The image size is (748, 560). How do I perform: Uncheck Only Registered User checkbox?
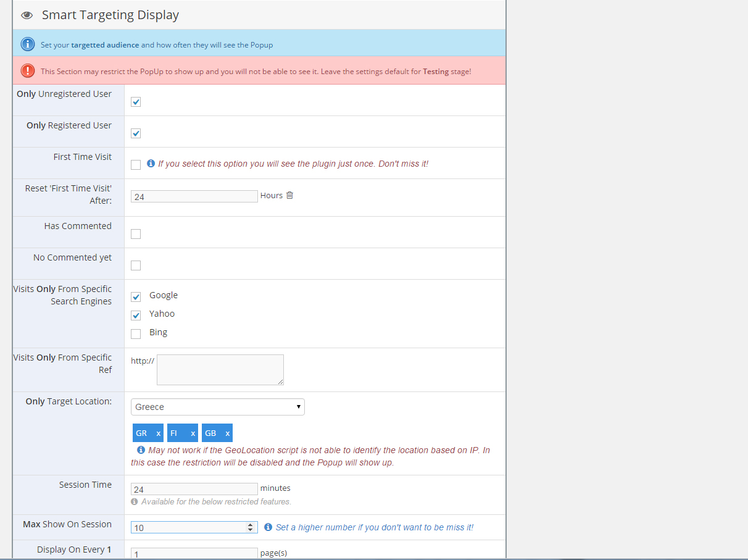136,133
